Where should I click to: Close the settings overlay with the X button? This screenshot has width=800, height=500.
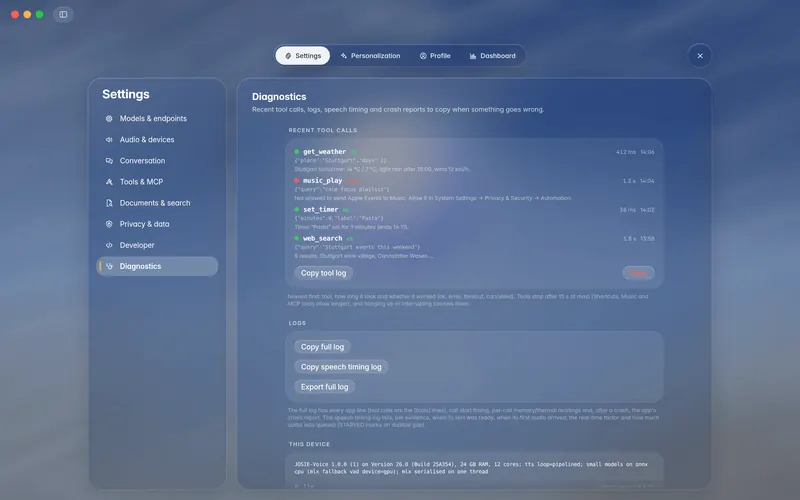(x=700, y=56)
